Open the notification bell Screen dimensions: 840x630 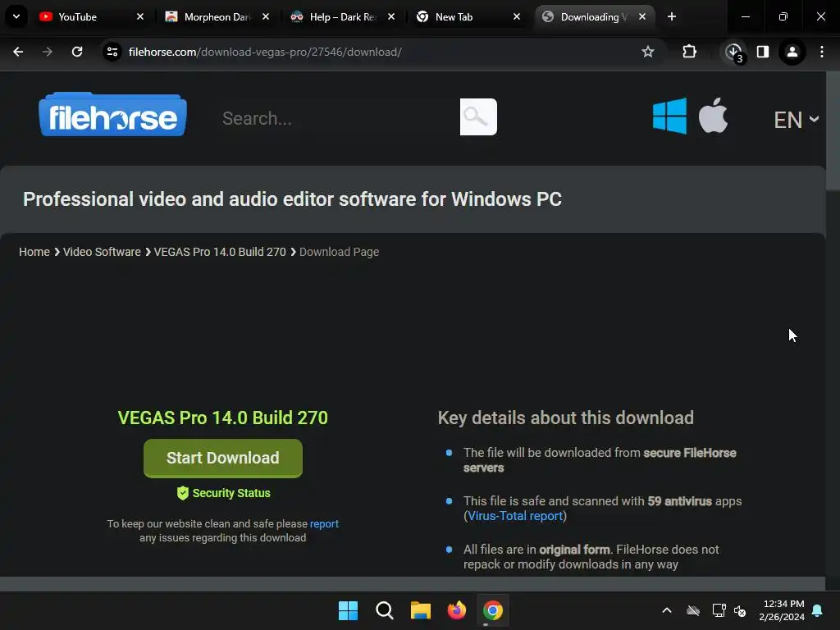pos(818,610)
